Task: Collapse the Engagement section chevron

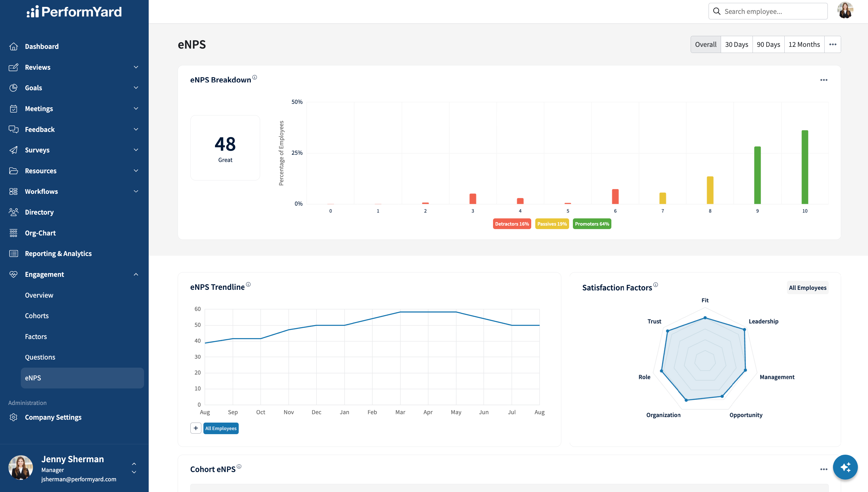Action: [x=136, y=274]
